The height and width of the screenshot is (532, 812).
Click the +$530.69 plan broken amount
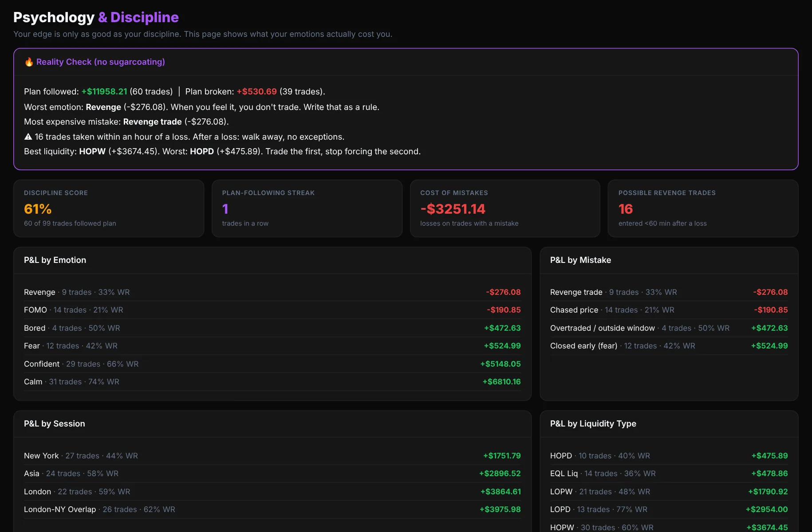[256, 91]
